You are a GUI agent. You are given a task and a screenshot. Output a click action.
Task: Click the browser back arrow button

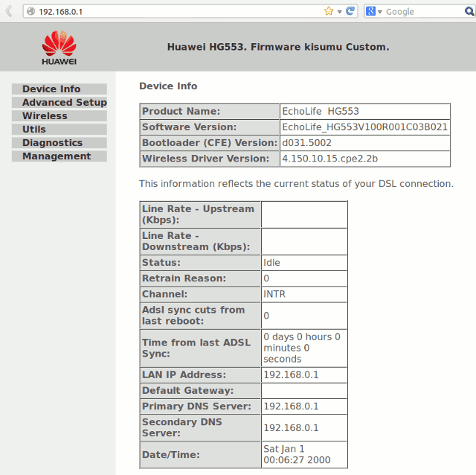click(x=9, y=11)
